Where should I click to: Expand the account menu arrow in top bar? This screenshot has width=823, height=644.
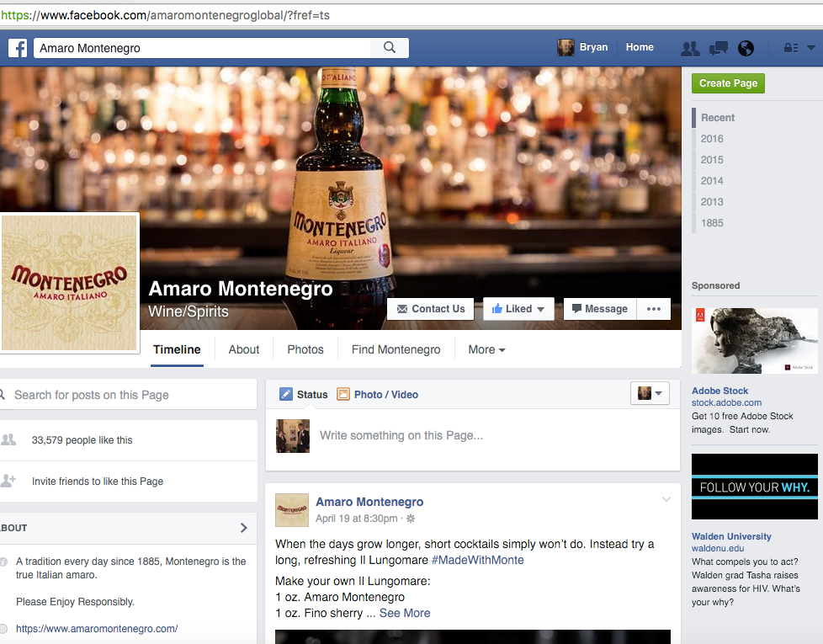tap(811, 48)
